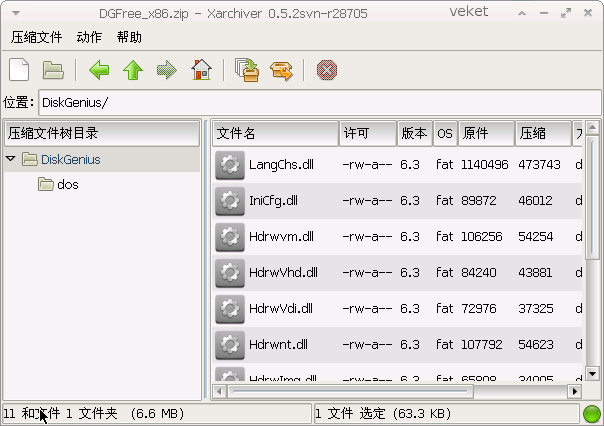The height and width of the screenshot is (426, 604).
Task: Sort by the OS column header
Action: tap(445, 133)
